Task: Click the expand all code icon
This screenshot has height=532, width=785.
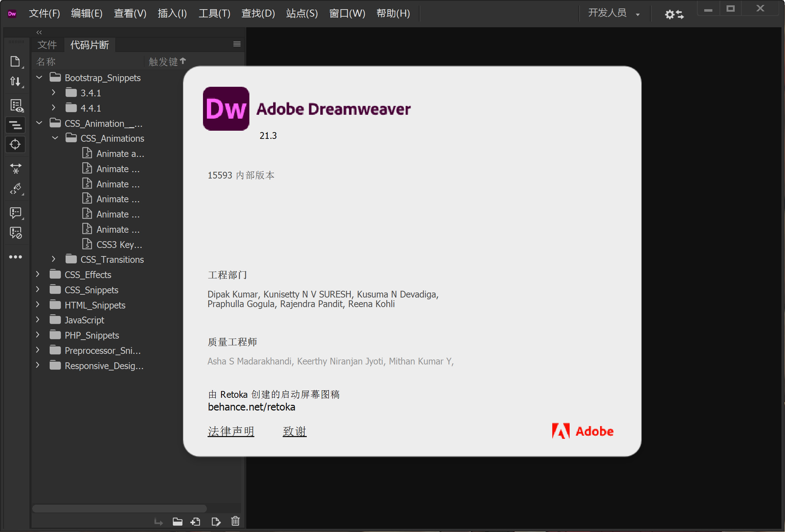Action: [15, 169]
